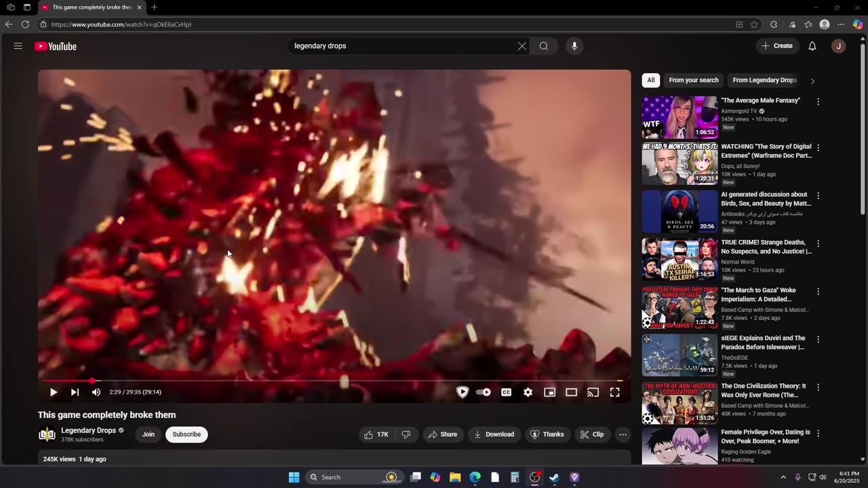Join the Legendary Drops channel membership
This screenshot has height=488, width=868.
coord(149,434)
